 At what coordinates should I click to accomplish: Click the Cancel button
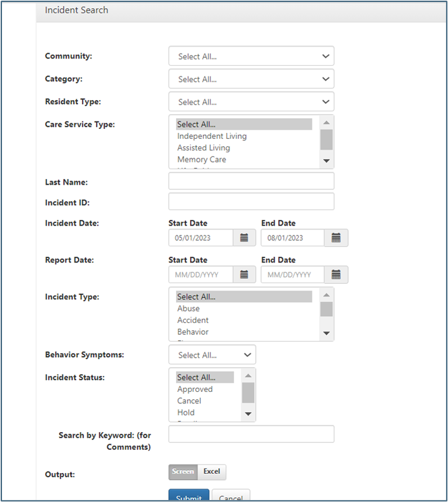231,495
